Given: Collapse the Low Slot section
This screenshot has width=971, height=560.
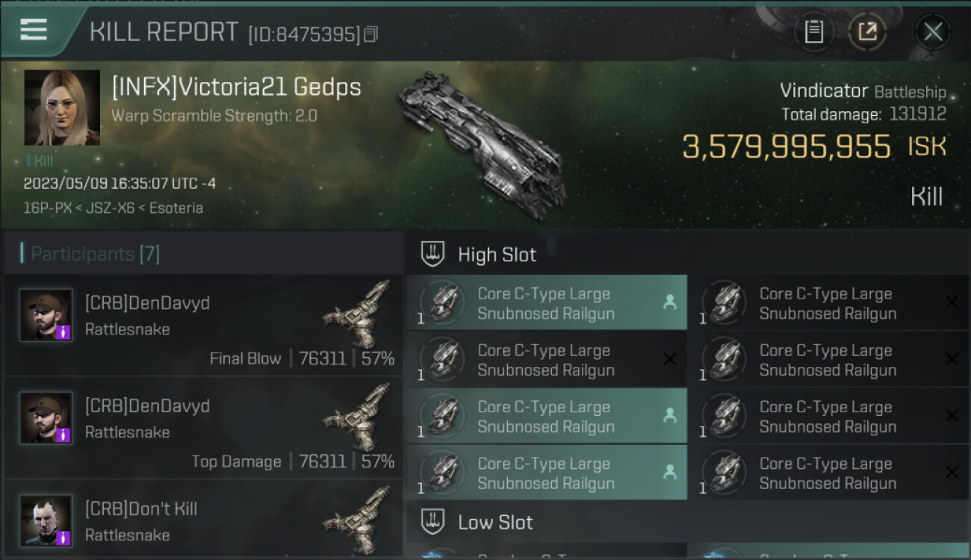Looking at the screenshot, I should point(433,522).
